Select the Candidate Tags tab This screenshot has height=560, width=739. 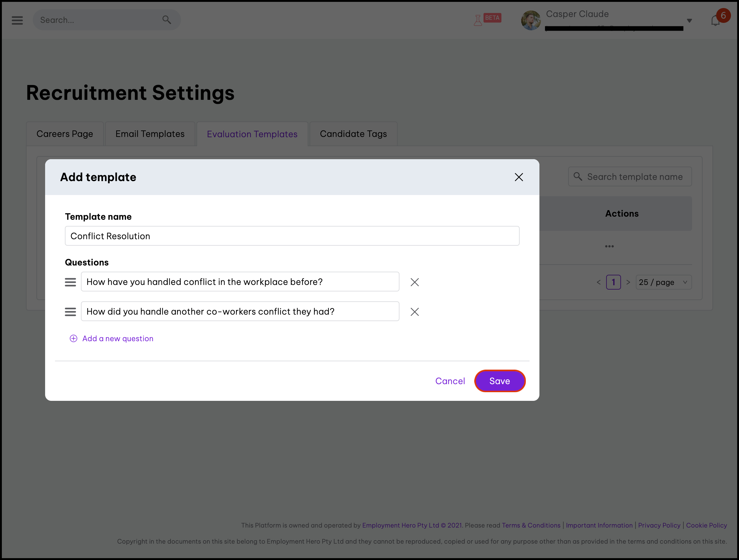point(353,134)
